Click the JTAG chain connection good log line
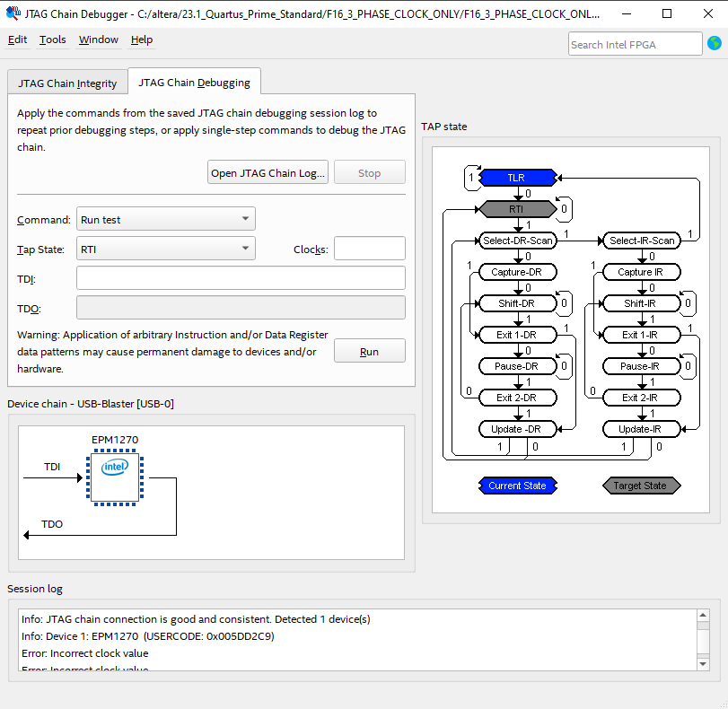This screenshot has height=709, width=728. (196, 619)
